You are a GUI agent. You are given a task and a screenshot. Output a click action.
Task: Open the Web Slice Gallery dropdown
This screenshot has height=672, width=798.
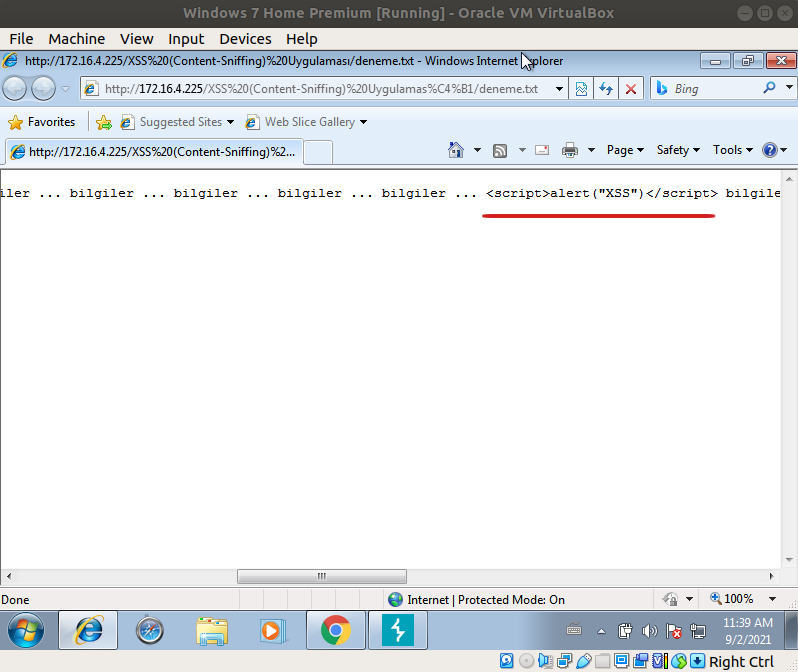(x=306, y=122)
